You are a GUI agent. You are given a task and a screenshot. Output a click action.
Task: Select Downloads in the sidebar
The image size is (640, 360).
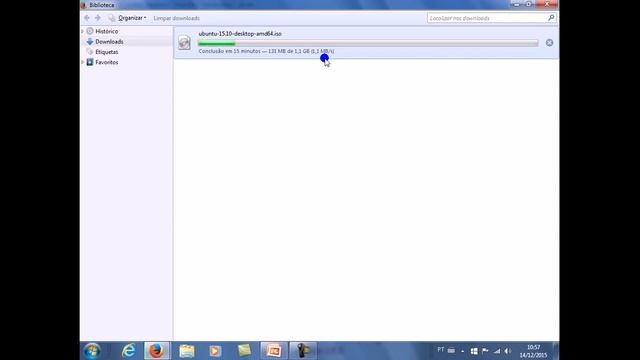point(109,42)
